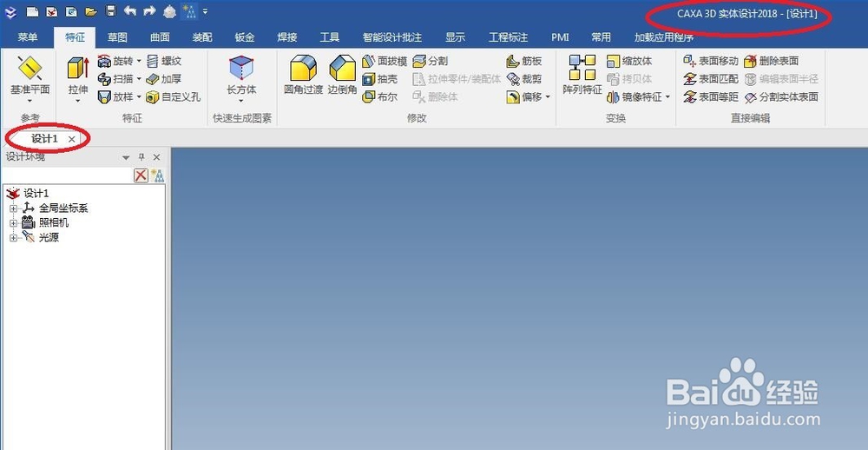Create new document from quick access toolbar

coord(33,11)
